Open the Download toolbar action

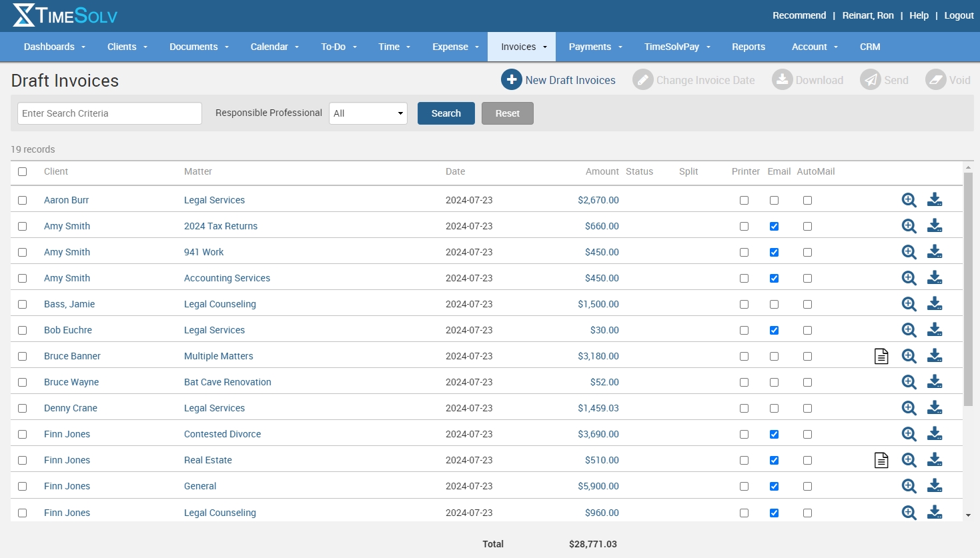coord(808,79)
